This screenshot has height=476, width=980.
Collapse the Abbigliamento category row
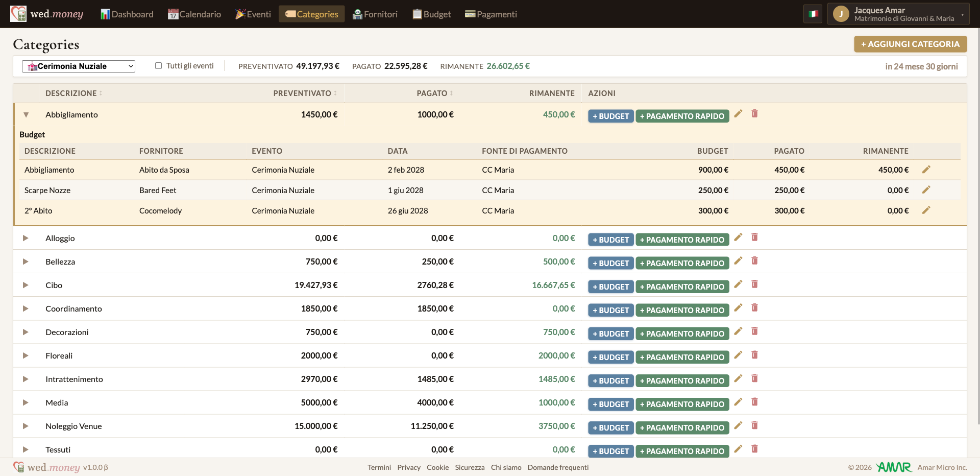tap(26, 115)
